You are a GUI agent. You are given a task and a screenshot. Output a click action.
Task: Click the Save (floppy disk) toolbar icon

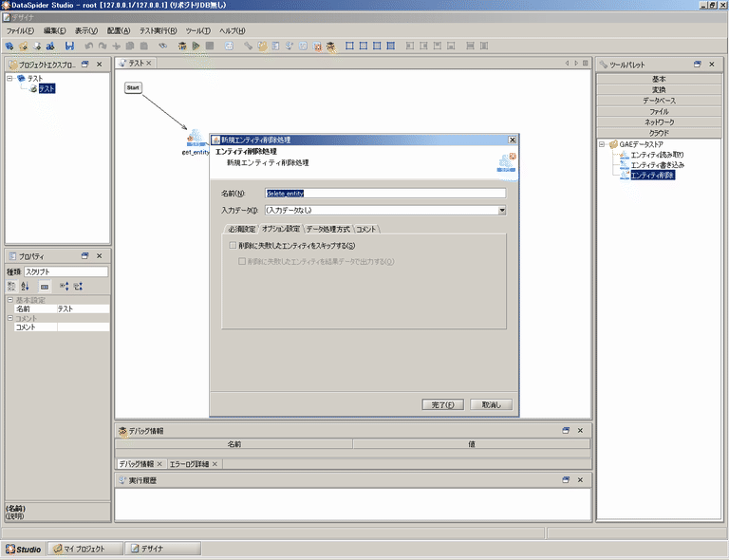tap(69, 46)
